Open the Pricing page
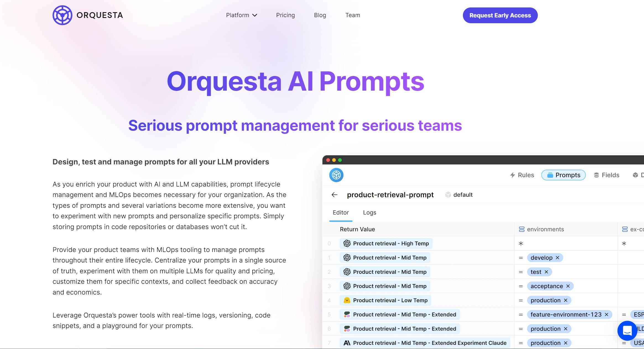This screenshot has height=349, width=644. (x=285, y=15)
